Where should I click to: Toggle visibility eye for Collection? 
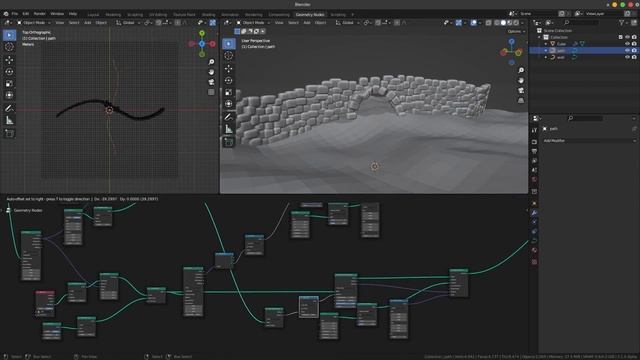(627, 37)
